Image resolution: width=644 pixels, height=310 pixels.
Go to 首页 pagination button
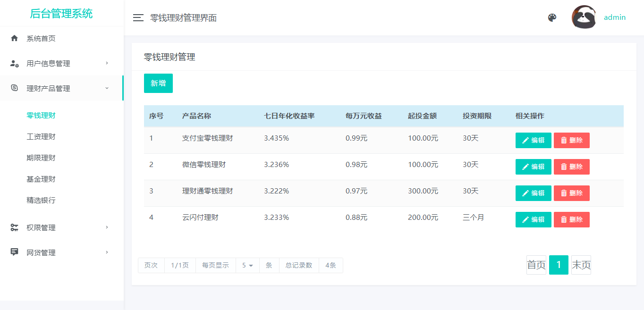pos(536,265)
